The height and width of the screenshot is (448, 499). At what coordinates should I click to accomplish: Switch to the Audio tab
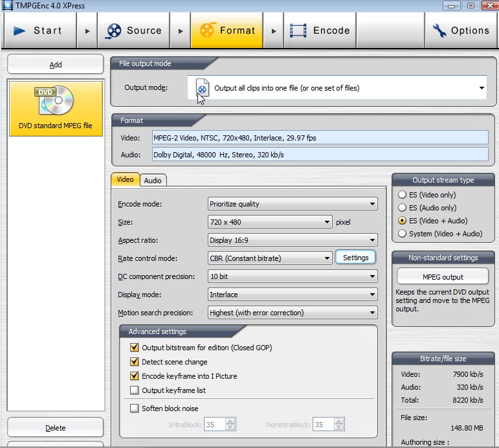[153, 181]
